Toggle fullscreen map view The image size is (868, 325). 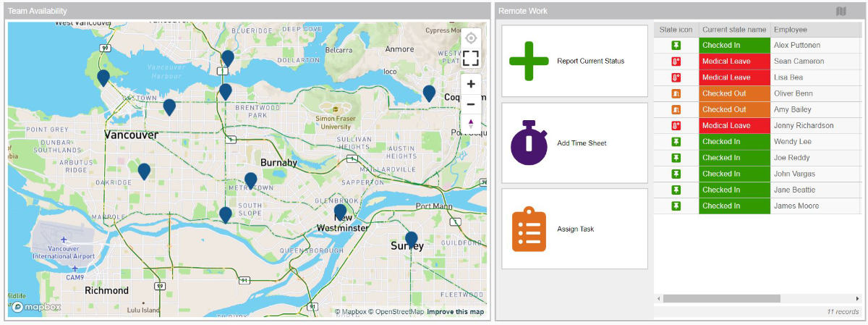coord(471,59)
